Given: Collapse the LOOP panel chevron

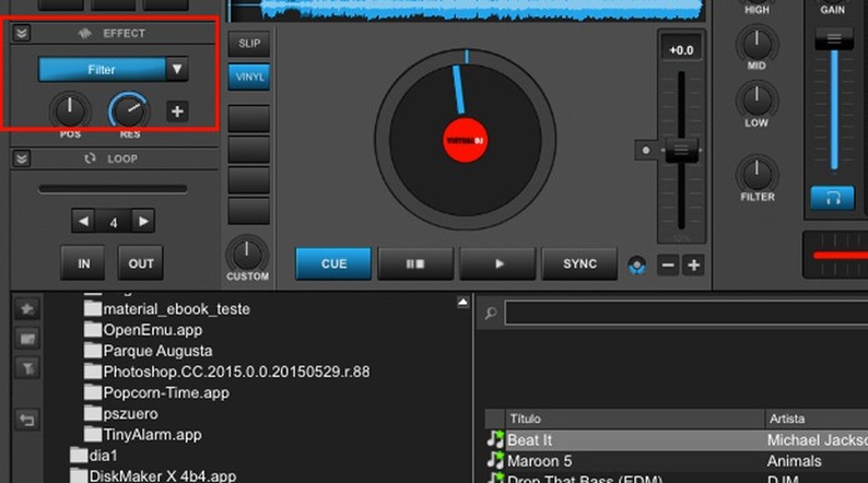Looking at the screenshot, I should point(21,159).
